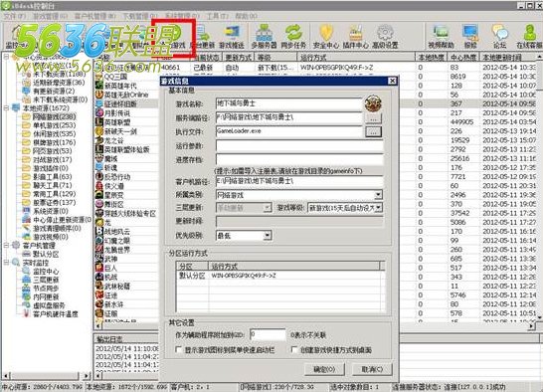Click into the 运行参数 input field
This screenshot has width=543, height=392.
pyautogui.click(x=299, y=146)
